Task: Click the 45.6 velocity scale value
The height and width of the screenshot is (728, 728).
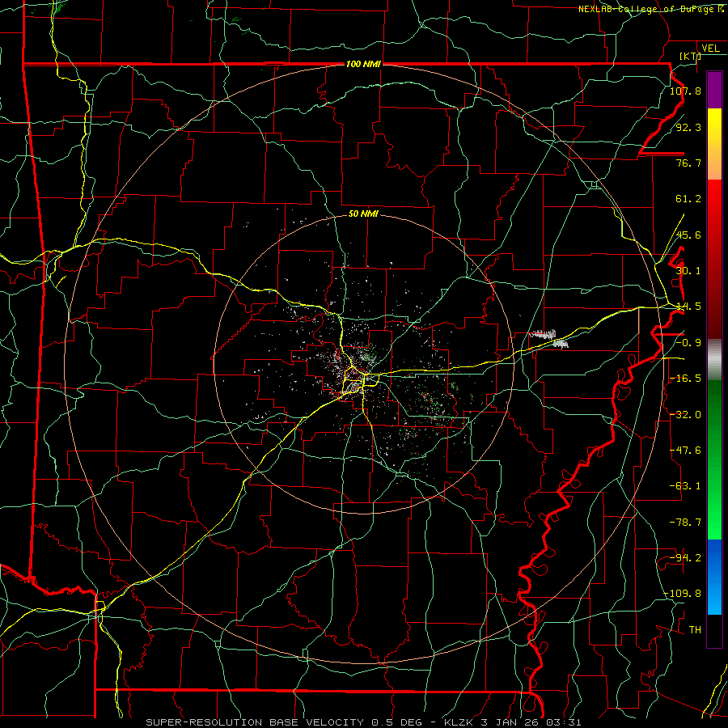Action: pos(688,235)
